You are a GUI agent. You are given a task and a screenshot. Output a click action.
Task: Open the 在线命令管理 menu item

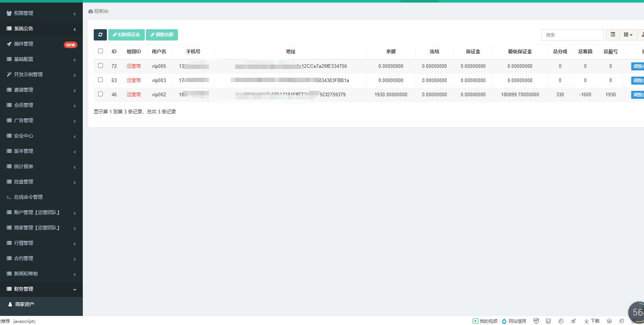(28, 197)
